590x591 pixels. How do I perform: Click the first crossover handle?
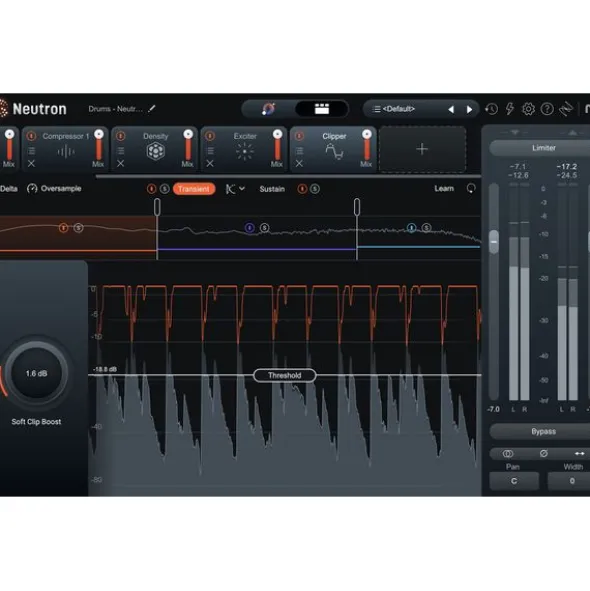point(157,207)
